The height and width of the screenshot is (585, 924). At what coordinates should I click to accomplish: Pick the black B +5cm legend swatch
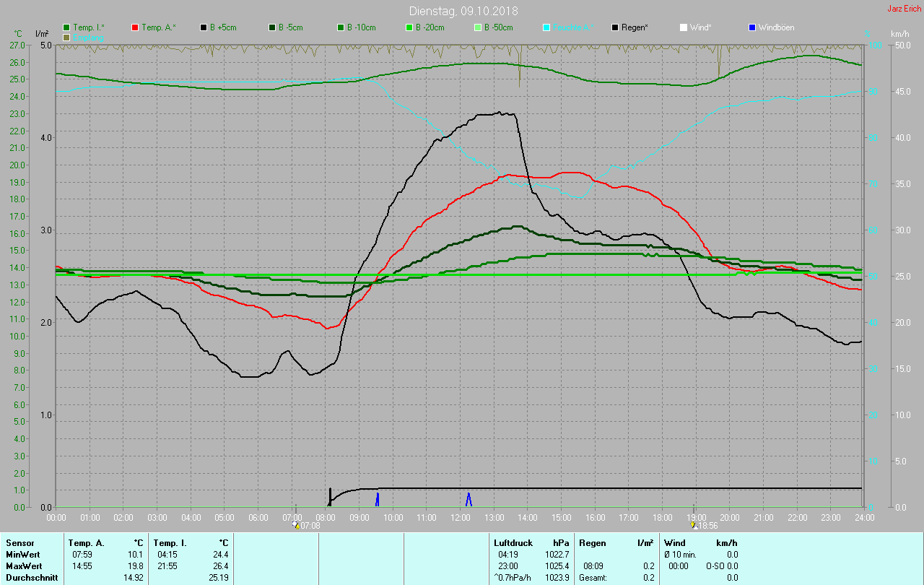(204, 27)
